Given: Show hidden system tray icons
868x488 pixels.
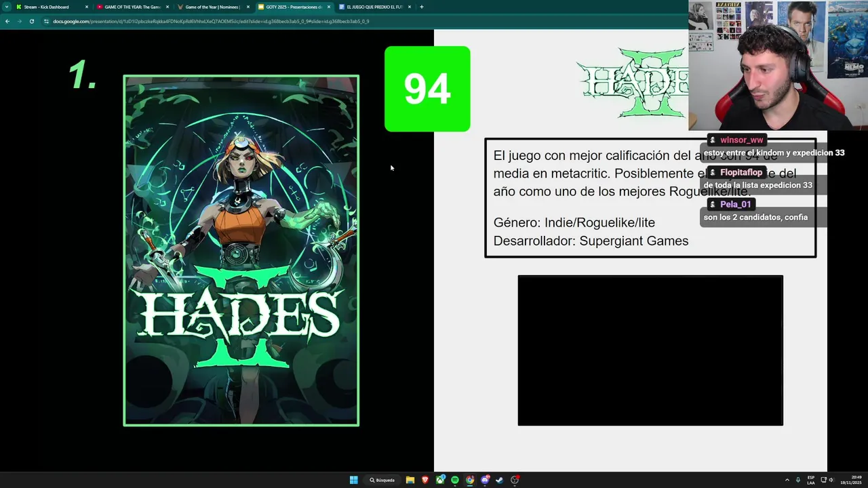Looking at the screenshot, I should [x=787, y=480].
